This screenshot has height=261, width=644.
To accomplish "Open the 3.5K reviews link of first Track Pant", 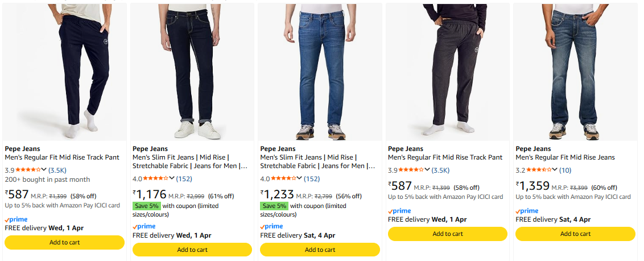I will point(58,170).
